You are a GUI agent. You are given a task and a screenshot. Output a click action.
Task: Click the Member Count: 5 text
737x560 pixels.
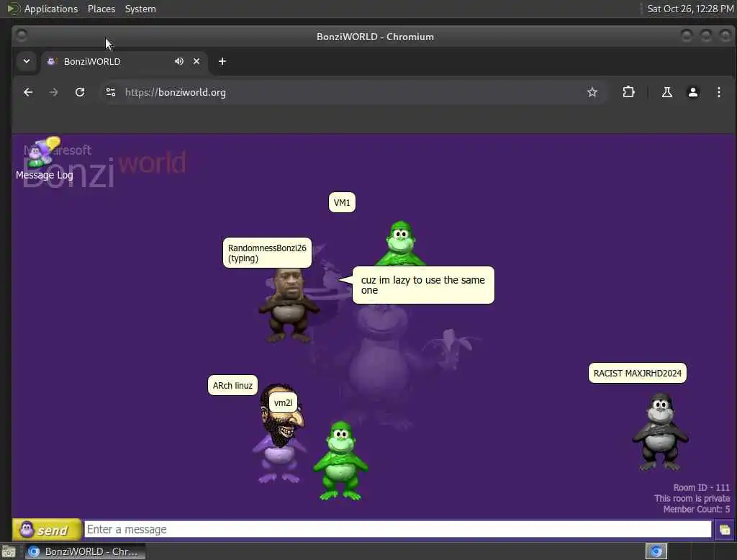pyautogui.click(x=697, y=509)
